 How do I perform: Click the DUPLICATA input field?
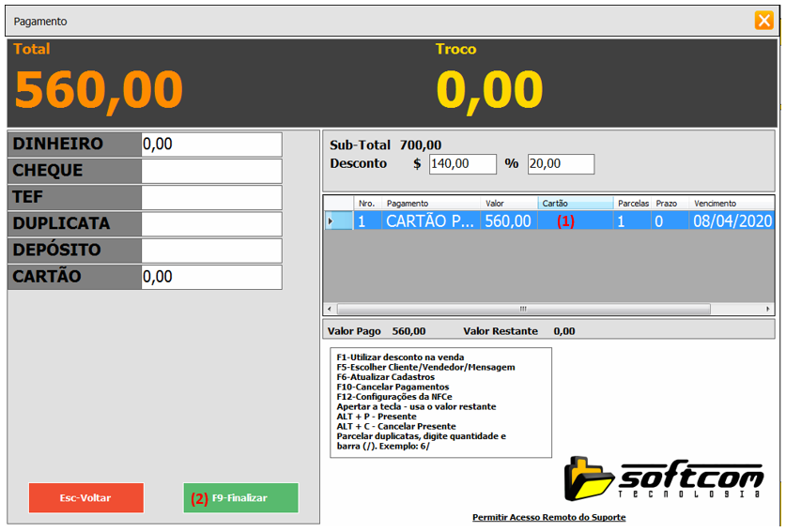(211, 224)
